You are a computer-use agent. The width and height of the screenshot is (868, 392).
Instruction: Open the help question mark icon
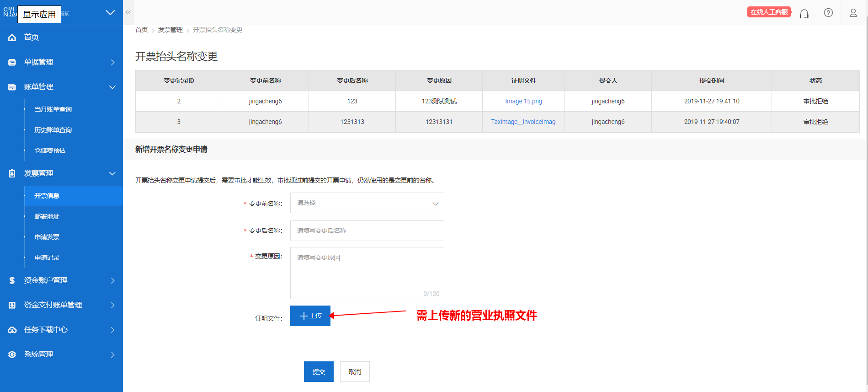click(x=828, y=13)
